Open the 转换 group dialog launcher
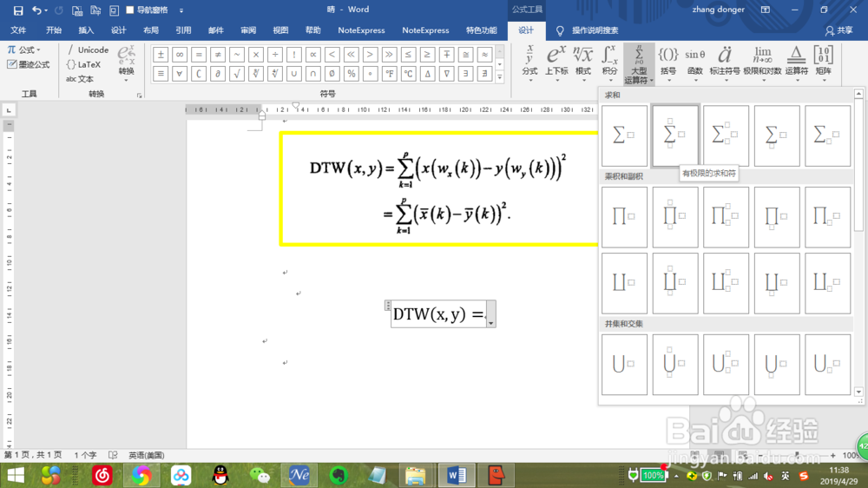The width and height of the screenshot is (868, 488). [x=139, y=96]
